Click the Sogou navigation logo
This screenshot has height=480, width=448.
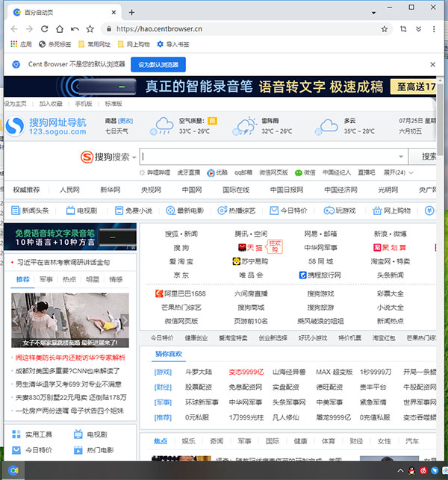[46, 126]
